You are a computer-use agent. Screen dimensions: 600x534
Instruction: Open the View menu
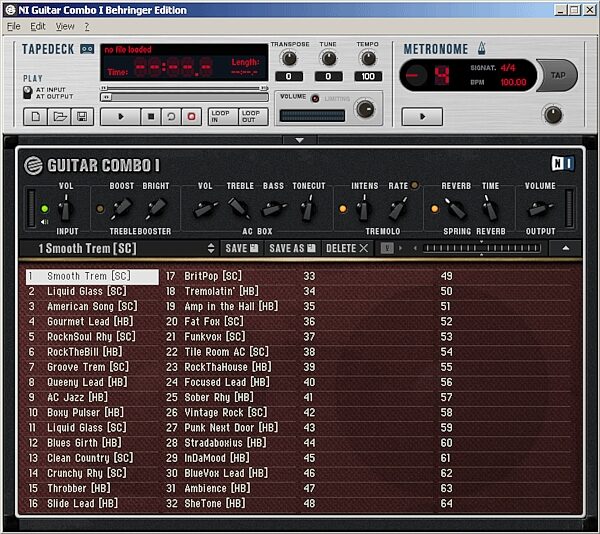[65, 26]
